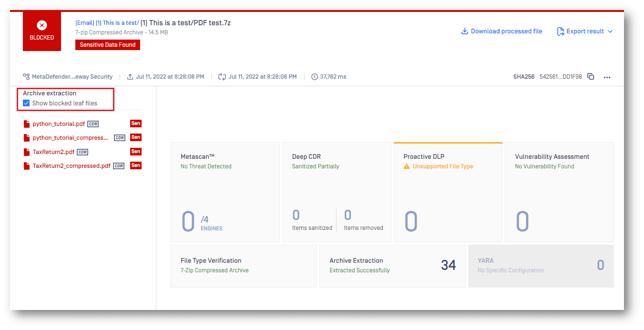
Task: Click the upload time icon
Action: click(x=130, y=77)
